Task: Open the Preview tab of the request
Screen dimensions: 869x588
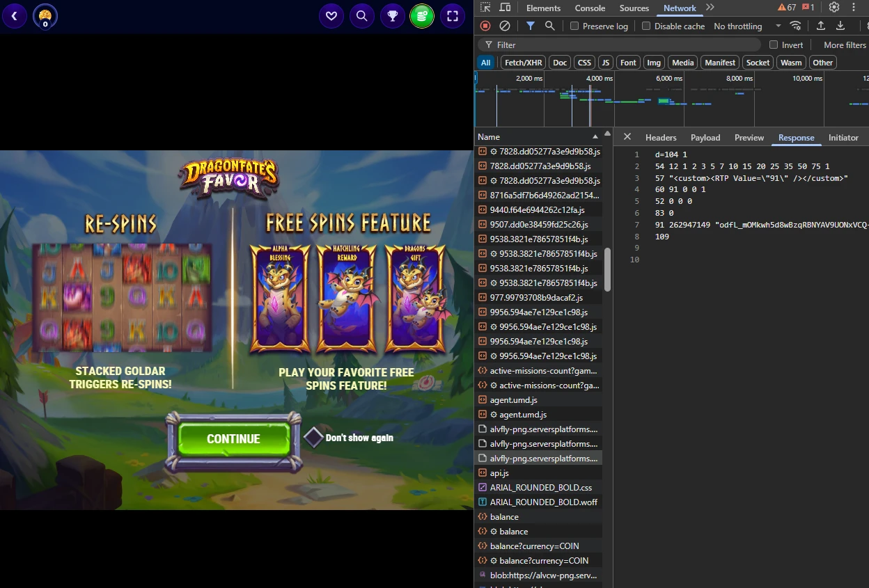Action: (749, 137)
